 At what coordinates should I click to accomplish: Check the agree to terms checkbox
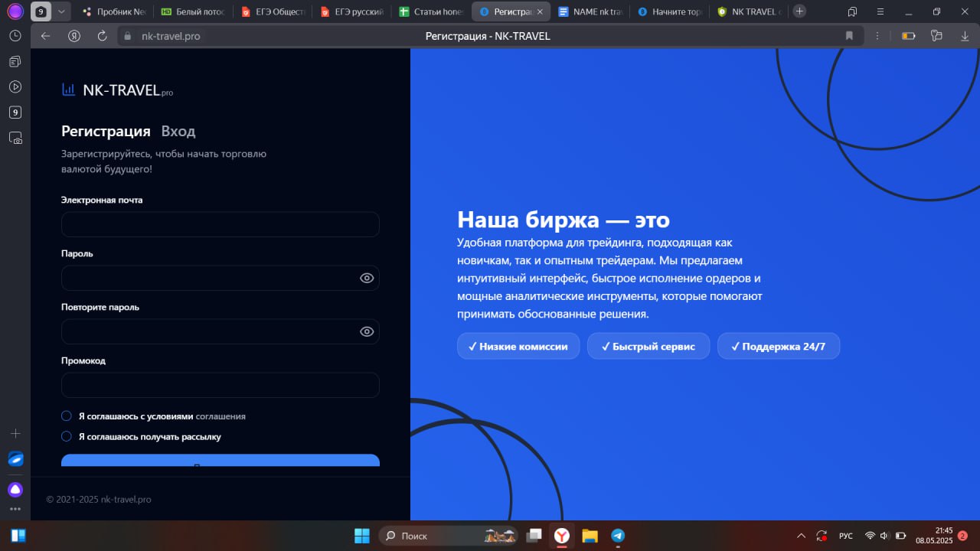[67, 416]
